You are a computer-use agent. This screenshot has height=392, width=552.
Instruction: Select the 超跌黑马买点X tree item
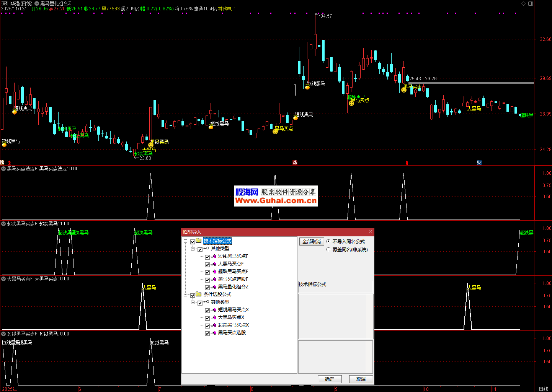coord(233,325)
